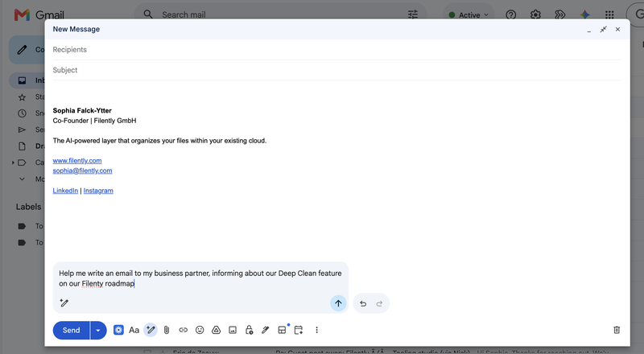Screen dimensions: 644x354
Task: Click the Send button
Action: pos(71,330)
